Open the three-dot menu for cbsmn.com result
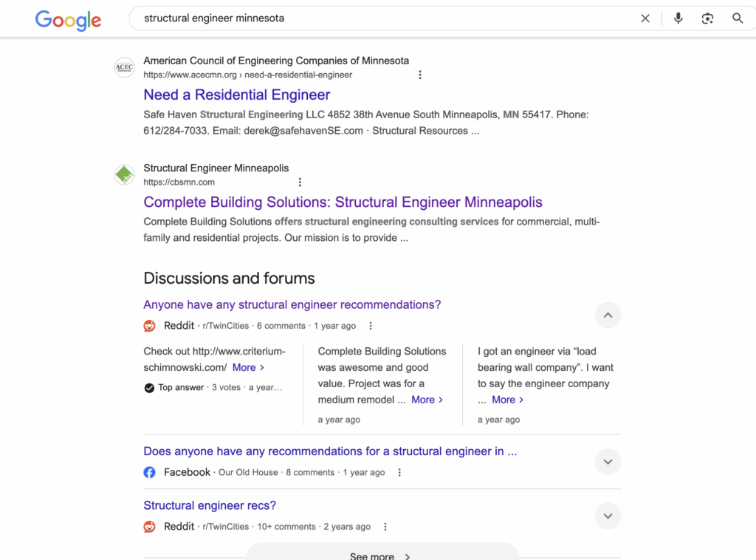This screenshot has height=560, width=756. [x=300, y=182]
